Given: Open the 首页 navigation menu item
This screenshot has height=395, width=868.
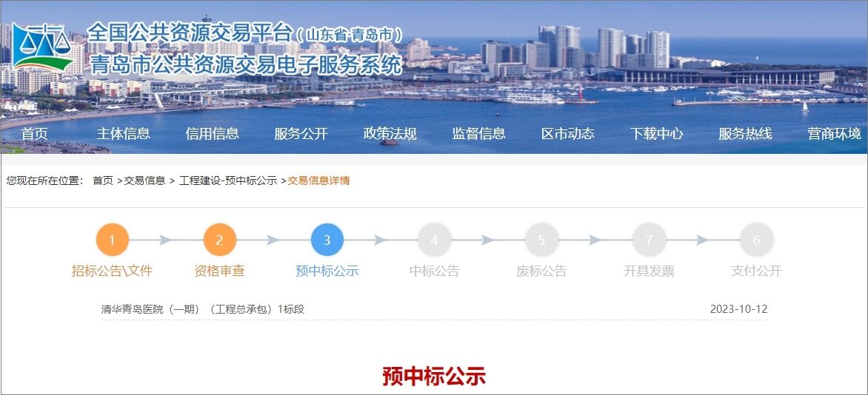Looking at the screenshot, I should point(34,134).
